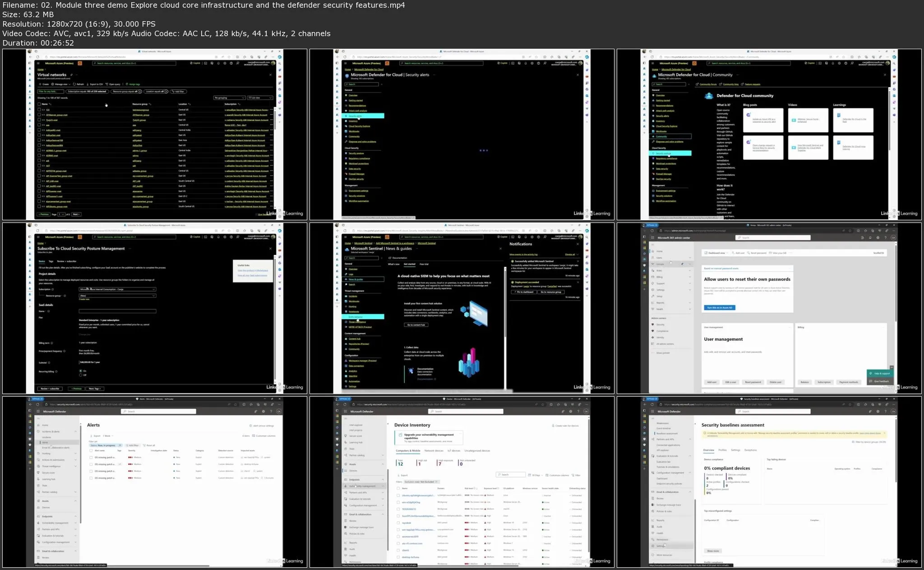Click Show more in Security baselines frame
This screenshot has height=570, width=924.
(x=713, y=551)
